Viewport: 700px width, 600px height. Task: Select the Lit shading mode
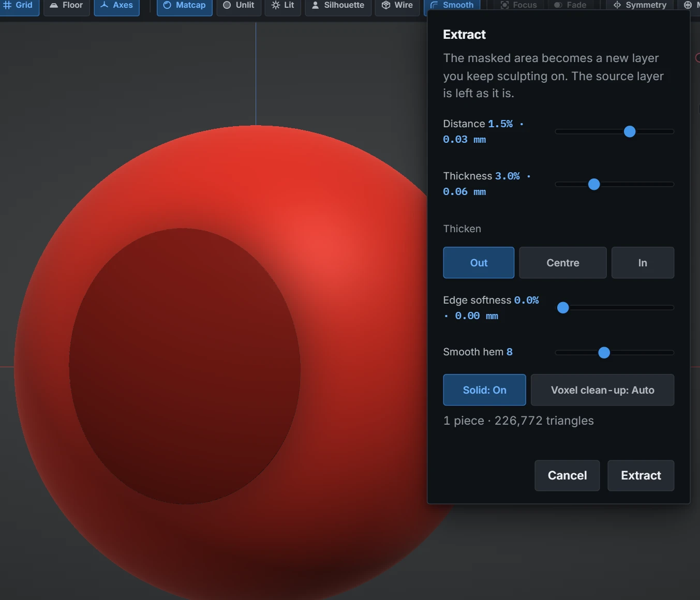283,6
